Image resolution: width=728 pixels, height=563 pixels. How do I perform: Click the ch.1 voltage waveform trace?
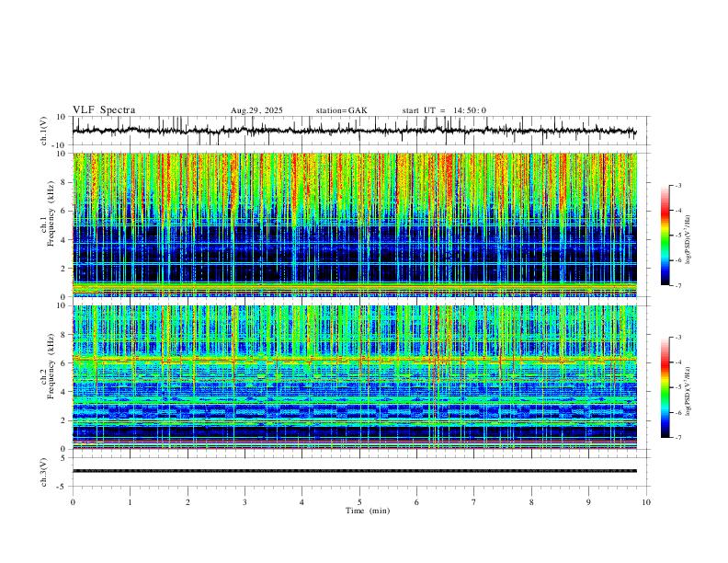pos(355,131)
